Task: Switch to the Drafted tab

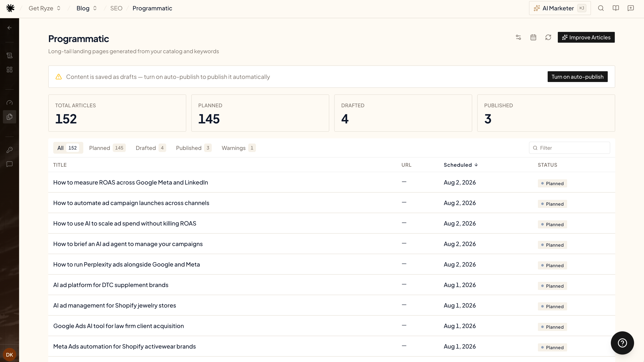Action: [x=150, y=148]
